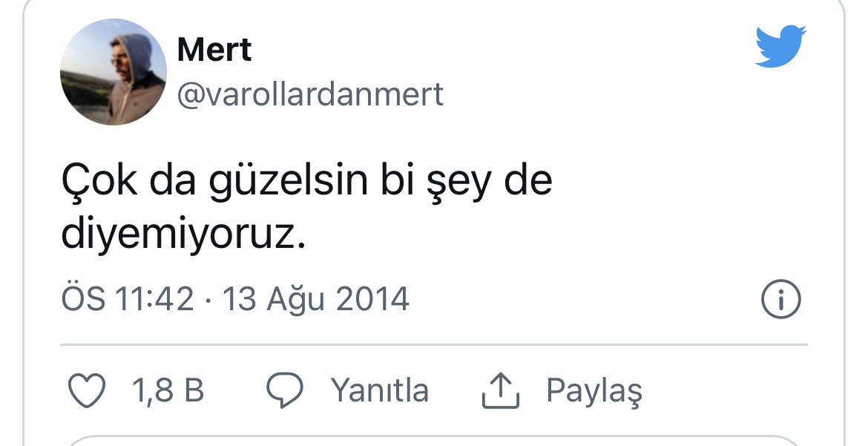Click the word 'güzelsin' in the tweet

(x=288, y=181)
